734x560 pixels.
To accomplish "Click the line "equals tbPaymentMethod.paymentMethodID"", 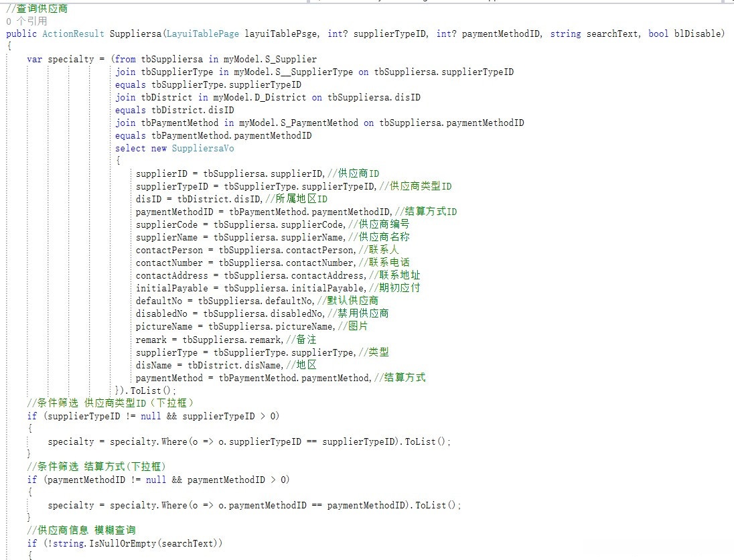I will (214, 136).
